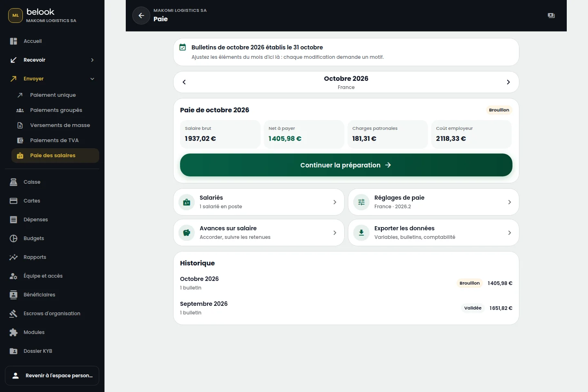
Task: Click the Dossier KYB folder icon
Action: pos(13,351)
